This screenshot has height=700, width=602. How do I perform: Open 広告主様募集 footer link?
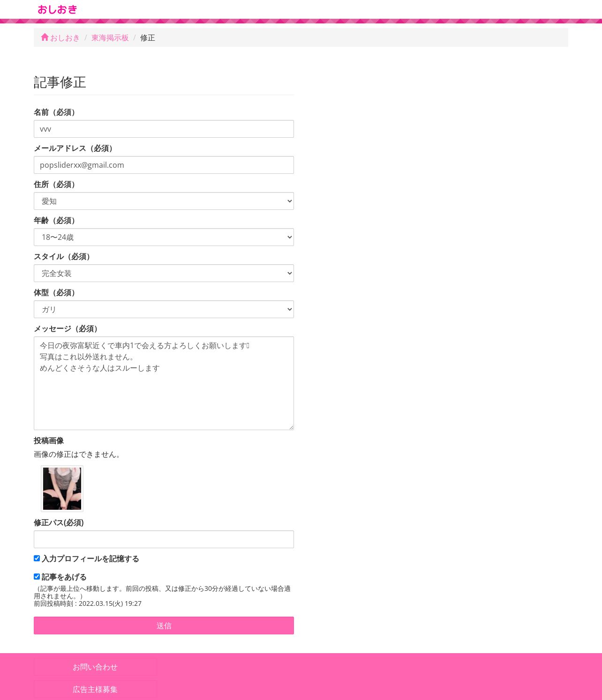coord(95,689)
